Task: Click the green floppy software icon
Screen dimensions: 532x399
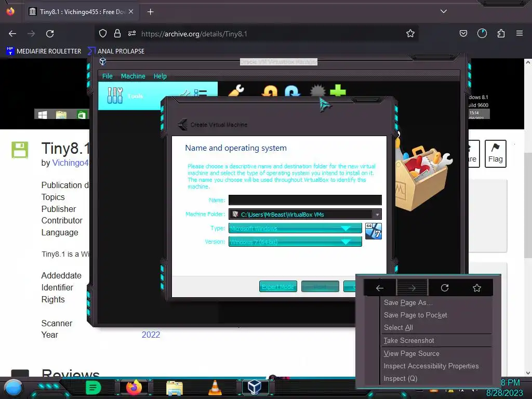Action: [20, 150]
